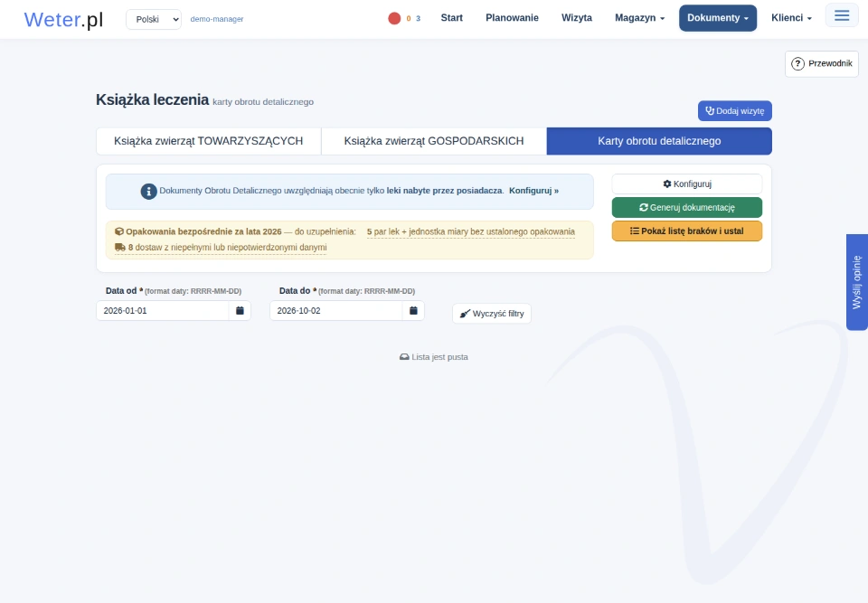Expand the Dokumenty dropdown menu

pos(718,18)
